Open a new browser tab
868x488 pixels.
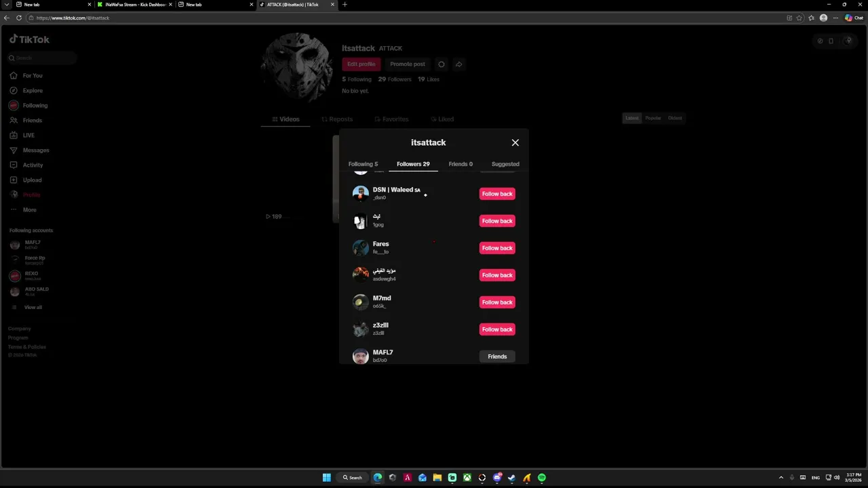pos(344,5)
